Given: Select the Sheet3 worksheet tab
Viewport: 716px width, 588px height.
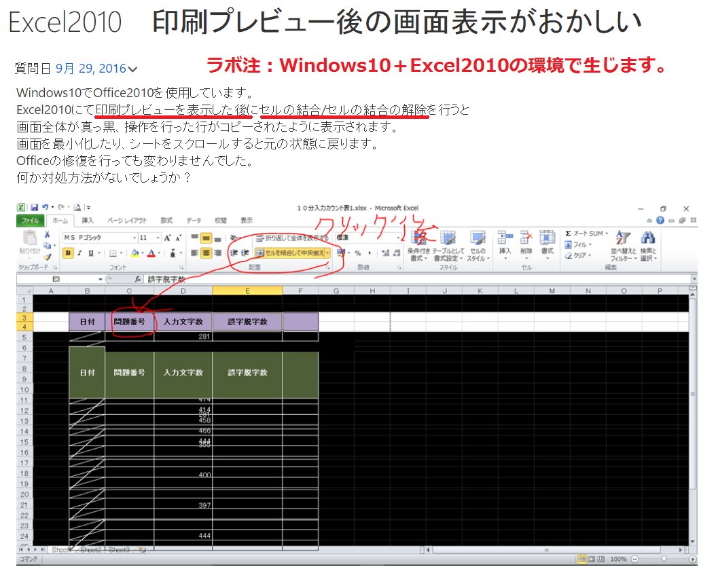Looking at the screenshot, I should 119,550.
